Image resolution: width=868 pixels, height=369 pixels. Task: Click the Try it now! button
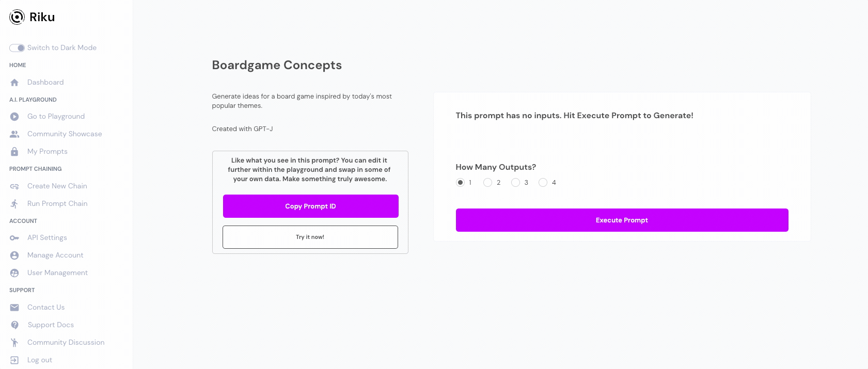pyautogui.click(x=310, y=237)
